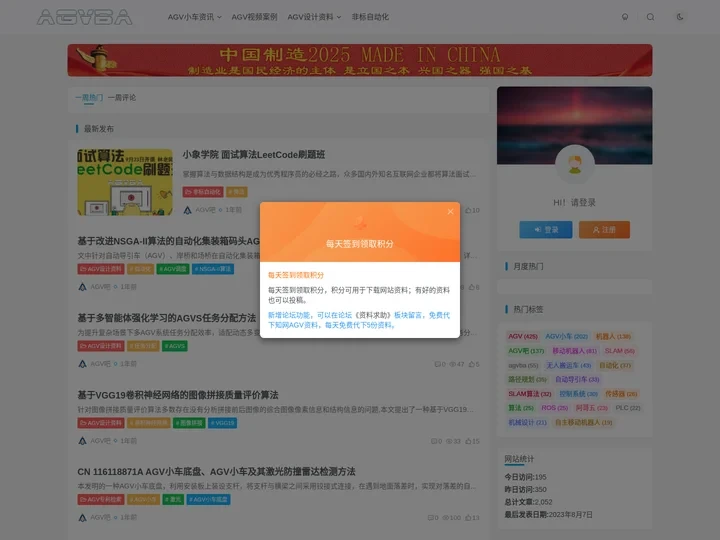This screenshot has height=540, width=720.
Task: Select the 自主移动机器人 hot tag
Action: [583, 422]
